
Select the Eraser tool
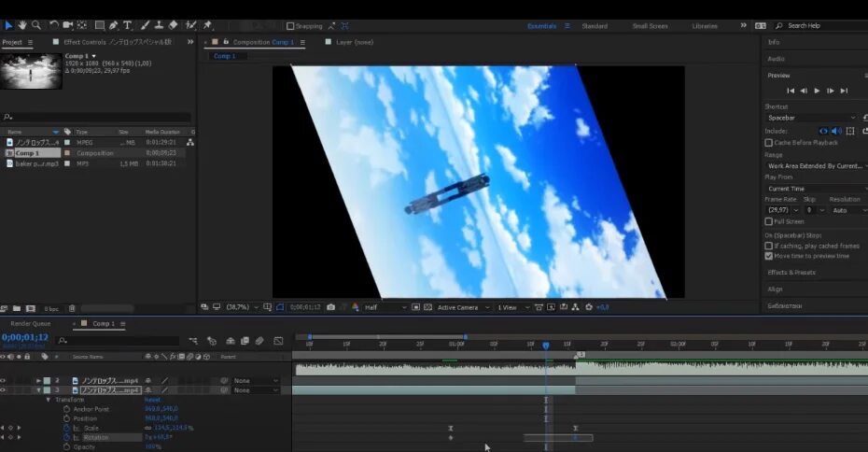(x=174, y=25)
